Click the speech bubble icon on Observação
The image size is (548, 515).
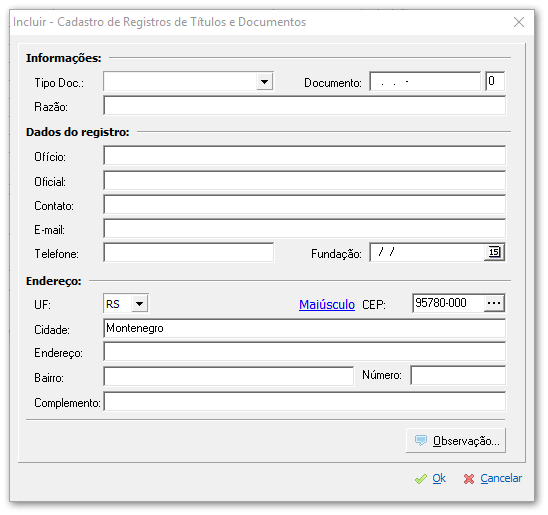tap(421, 441)
